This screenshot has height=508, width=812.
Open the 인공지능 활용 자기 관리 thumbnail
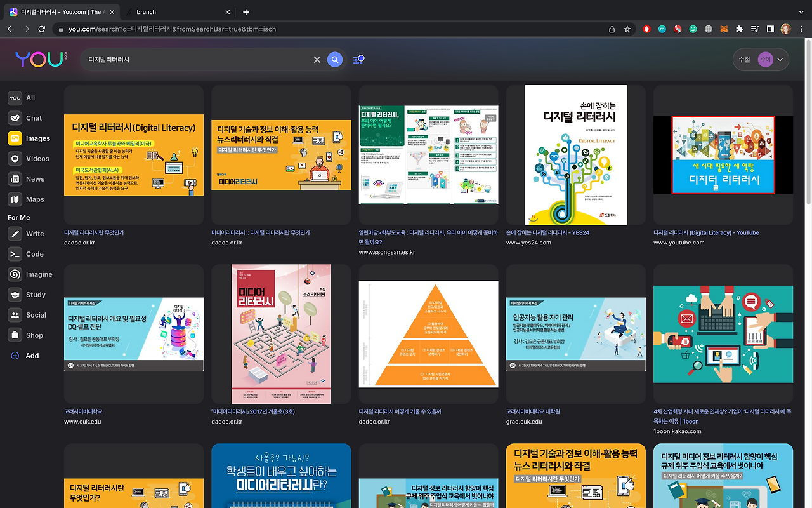click(x=575, y=334)
